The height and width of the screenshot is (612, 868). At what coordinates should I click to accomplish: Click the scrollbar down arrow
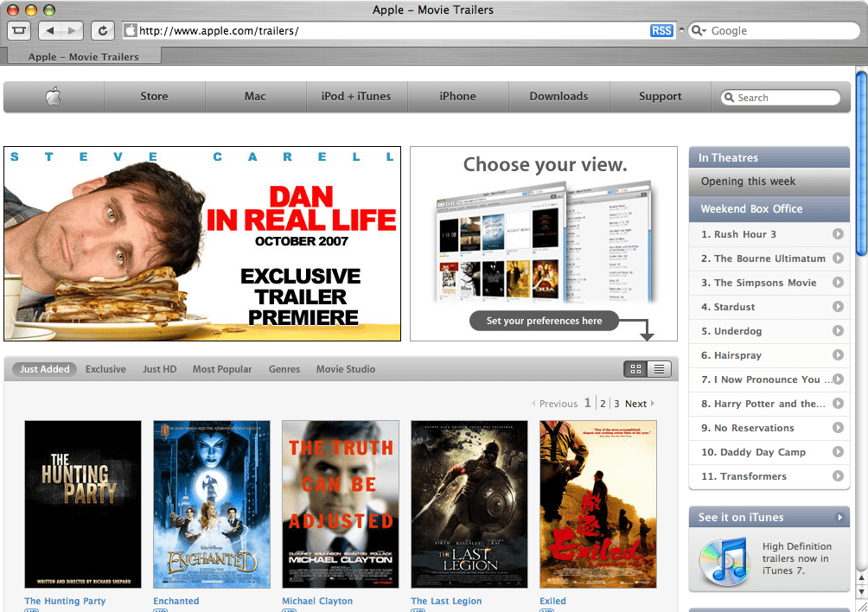[x=861, y=592]
